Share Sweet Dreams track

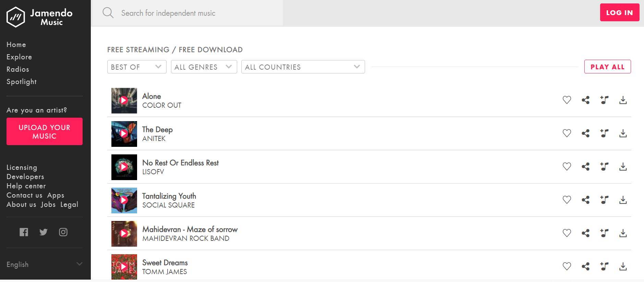(x=585, y=266)
